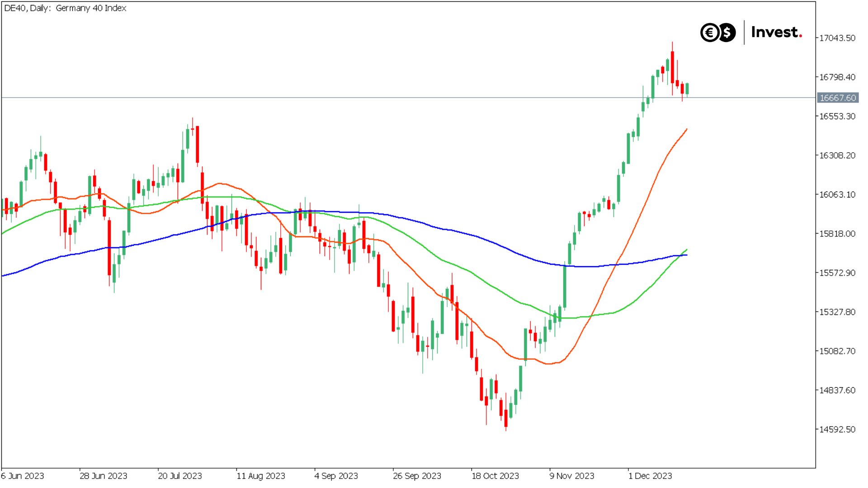The width and height of the screenshot is (868, 488).
Task: Click the '9 Nov 2023' date label
Action: (x=572, y=476)
